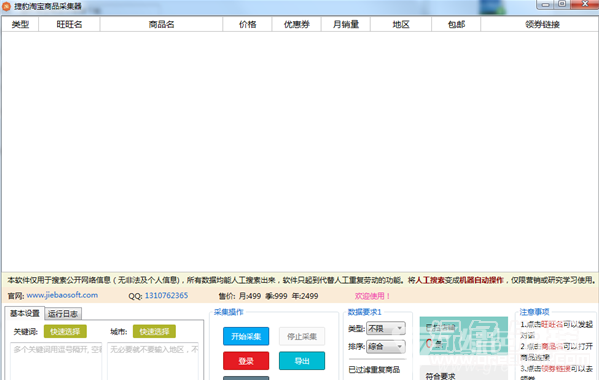599x380 pixels.
Task: Click the 地区 column header
Action: tap(401, 24)
